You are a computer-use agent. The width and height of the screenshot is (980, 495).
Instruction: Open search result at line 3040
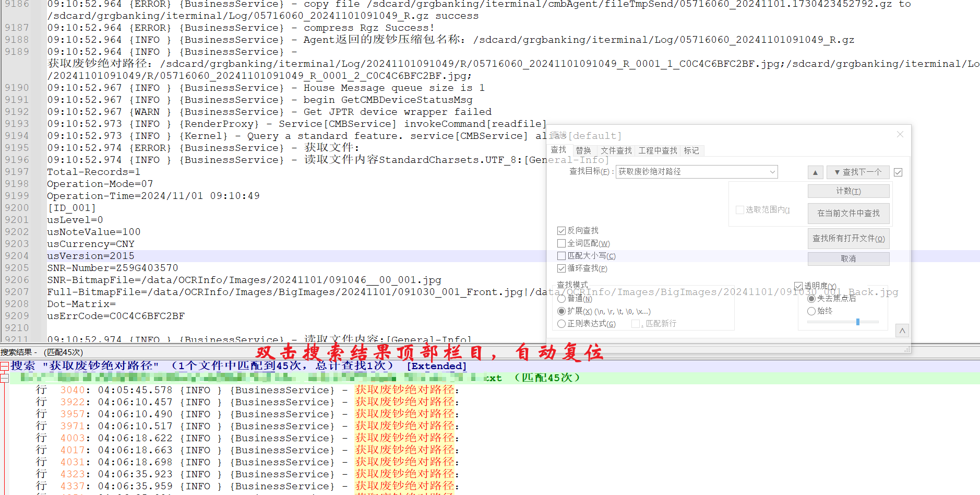click(x=247, y=390)
